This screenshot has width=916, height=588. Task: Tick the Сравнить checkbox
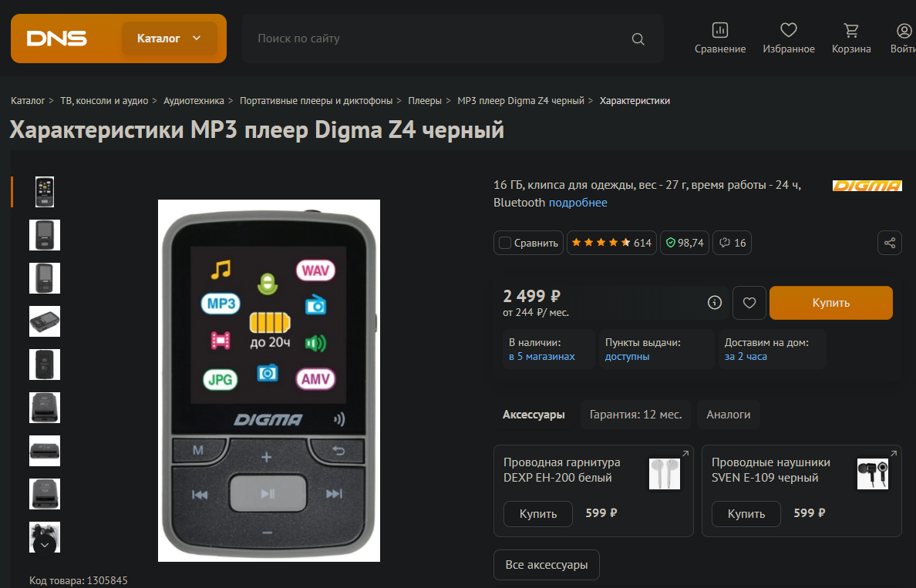point(505,243)
